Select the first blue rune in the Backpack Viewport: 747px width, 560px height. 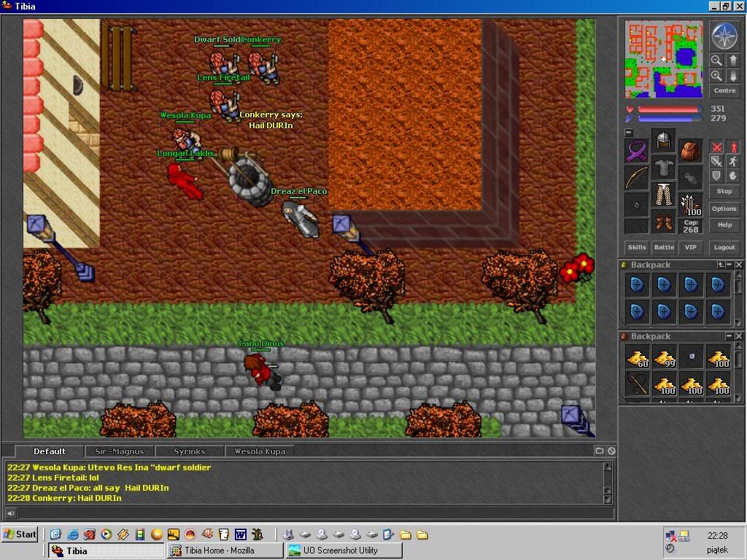[637, 285]
